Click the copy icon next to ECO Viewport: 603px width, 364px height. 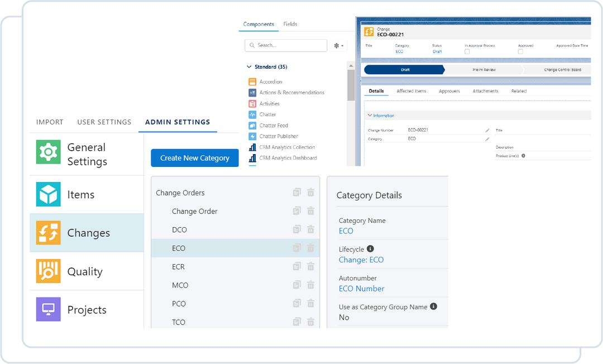tap(296, 248)
